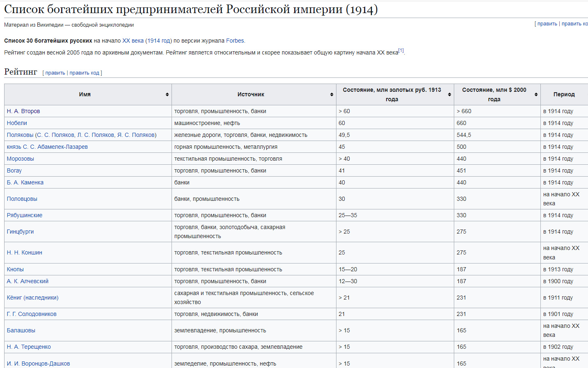Open the Г. Г. Солодовников article

pyautogui.click(x=32, y=314)
